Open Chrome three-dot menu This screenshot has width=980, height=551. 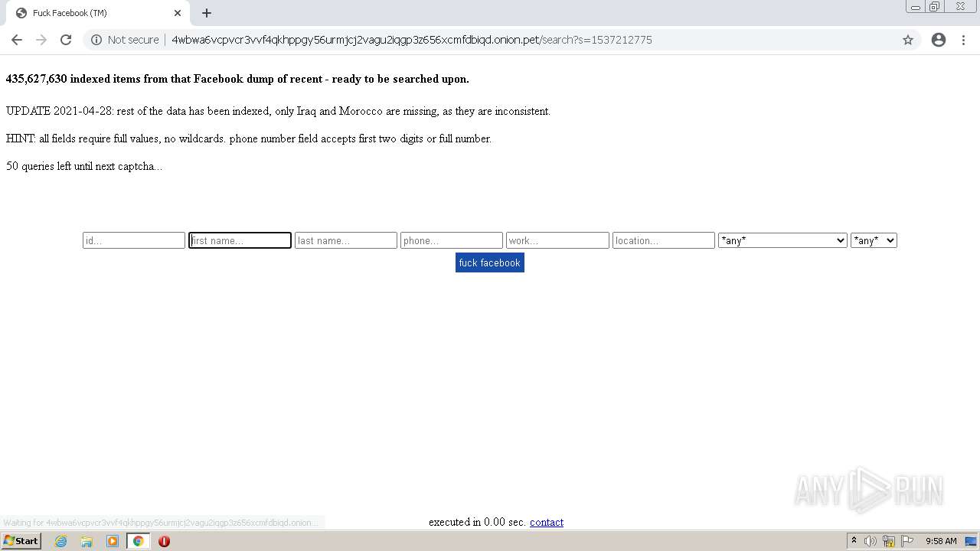[x=964, y=40]
